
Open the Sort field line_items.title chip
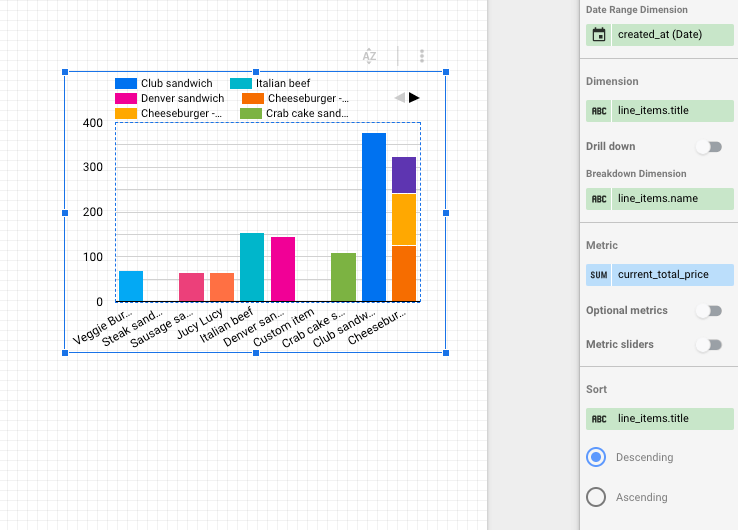(x=660, y=419)
